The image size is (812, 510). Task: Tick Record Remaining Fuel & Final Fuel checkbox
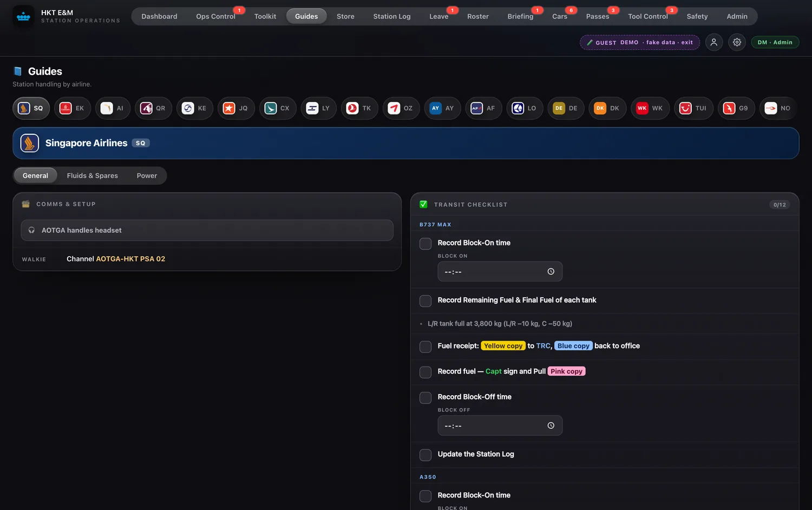click(x=425, y=301)
